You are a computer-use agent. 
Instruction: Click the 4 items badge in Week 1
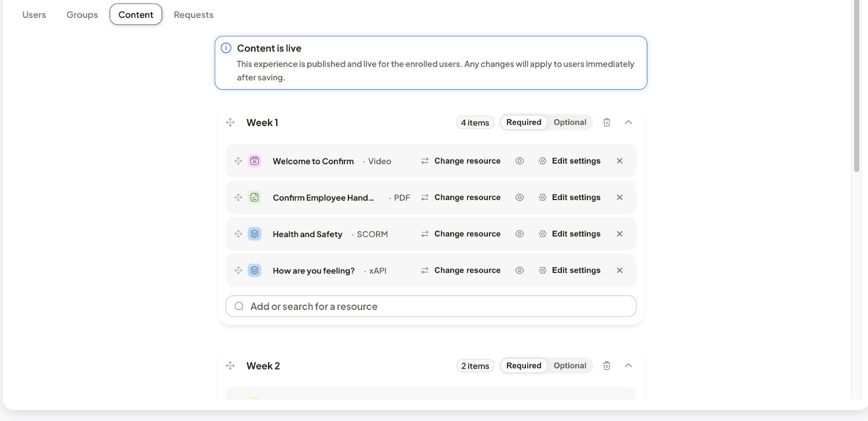475,123
